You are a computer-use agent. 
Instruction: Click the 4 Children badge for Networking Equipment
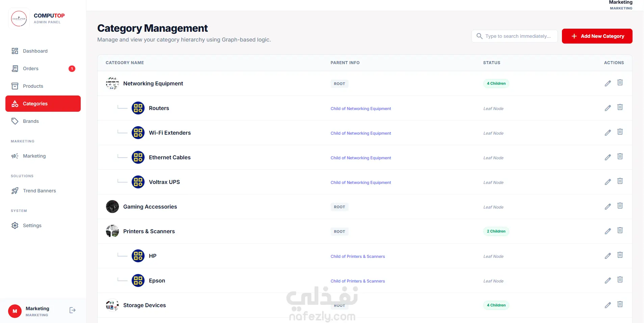click(x=496, y=83)
